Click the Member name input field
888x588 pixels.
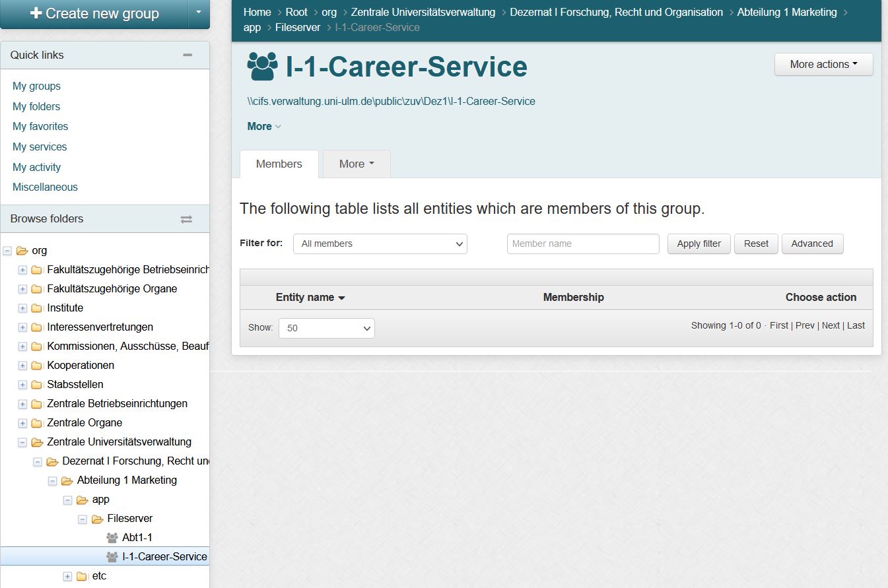[583, 244]
